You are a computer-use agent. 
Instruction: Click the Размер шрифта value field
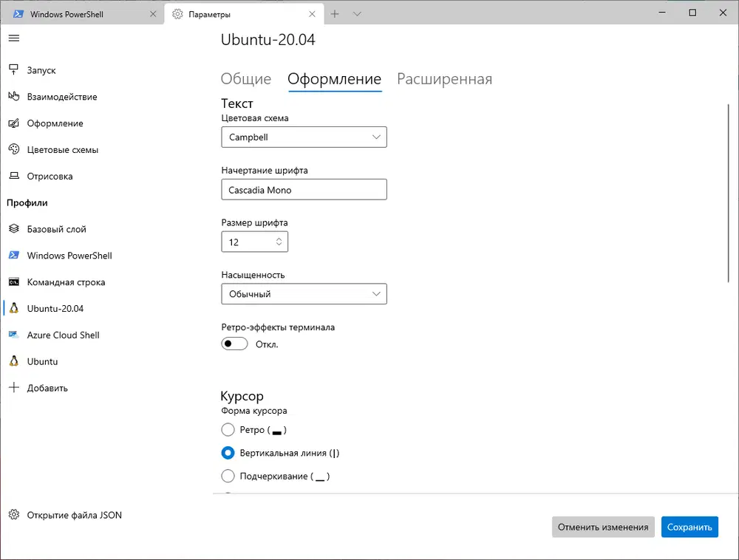(x=254, y=242)
